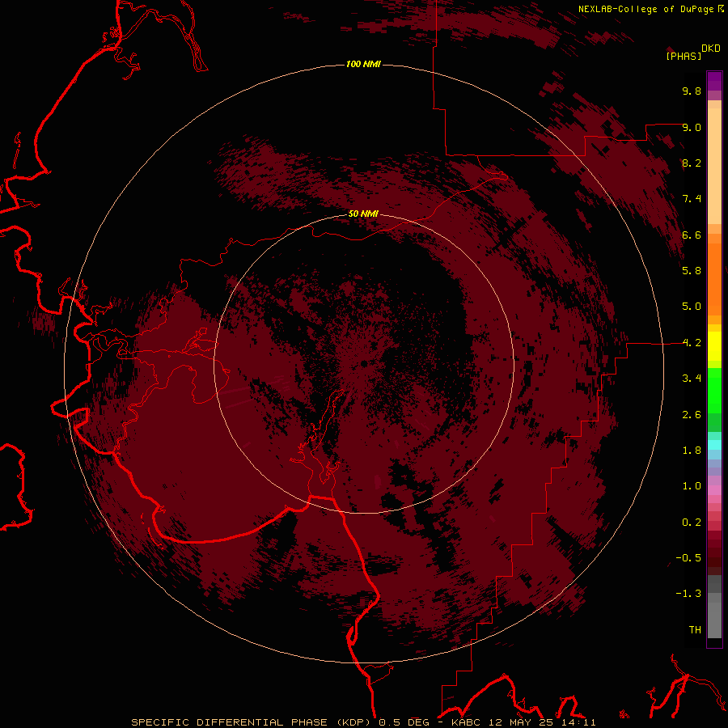
Task: Click the radar site center dot
Action: 364,363
